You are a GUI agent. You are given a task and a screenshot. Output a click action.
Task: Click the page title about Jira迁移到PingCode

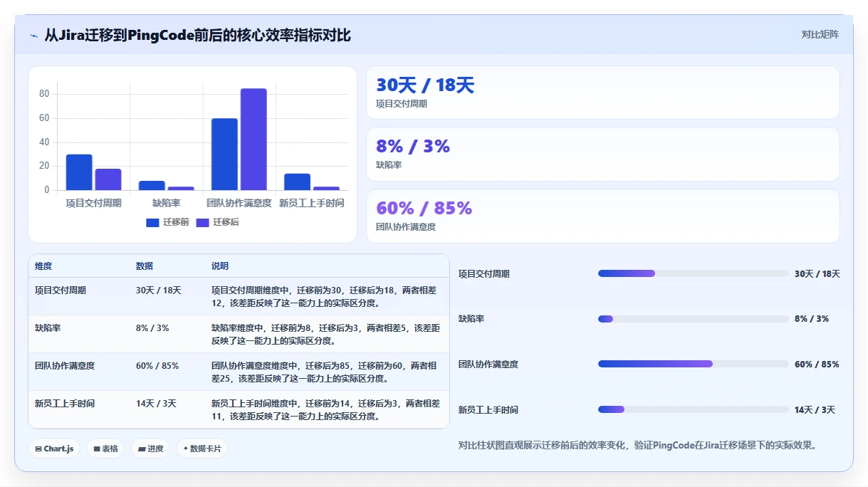(197, 35)
